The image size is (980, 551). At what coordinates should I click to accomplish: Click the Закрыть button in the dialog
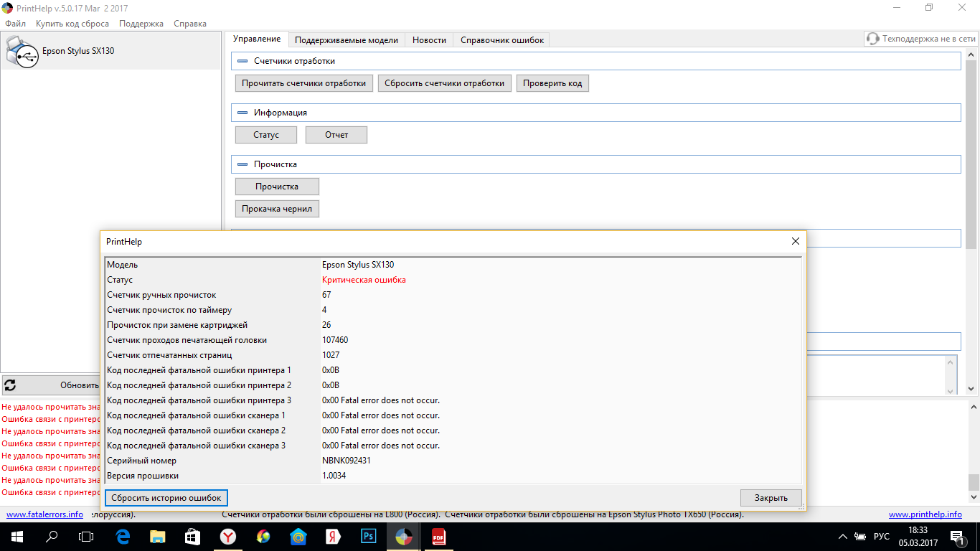771,498
